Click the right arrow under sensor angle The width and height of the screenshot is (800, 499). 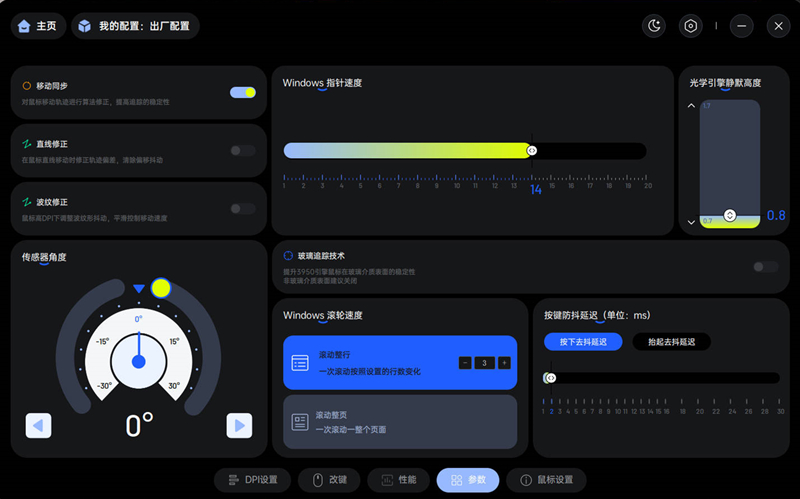[x=239, y=425]
